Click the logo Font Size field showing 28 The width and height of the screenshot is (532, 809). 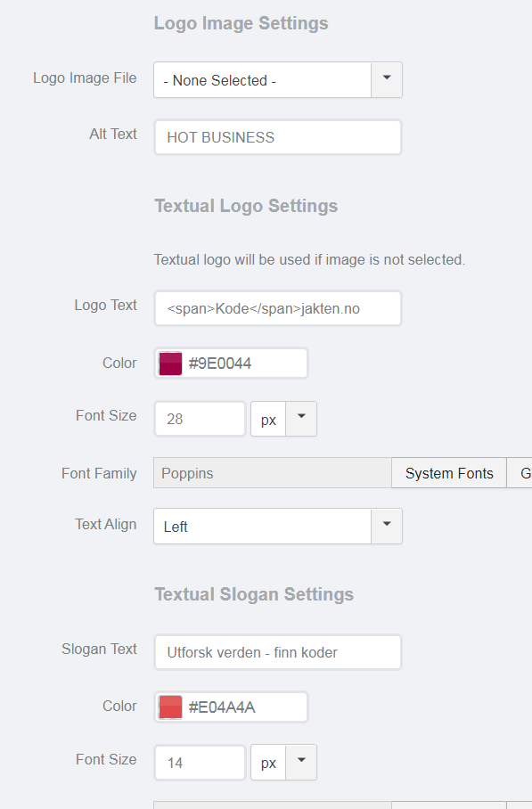(x=200, y=419)
